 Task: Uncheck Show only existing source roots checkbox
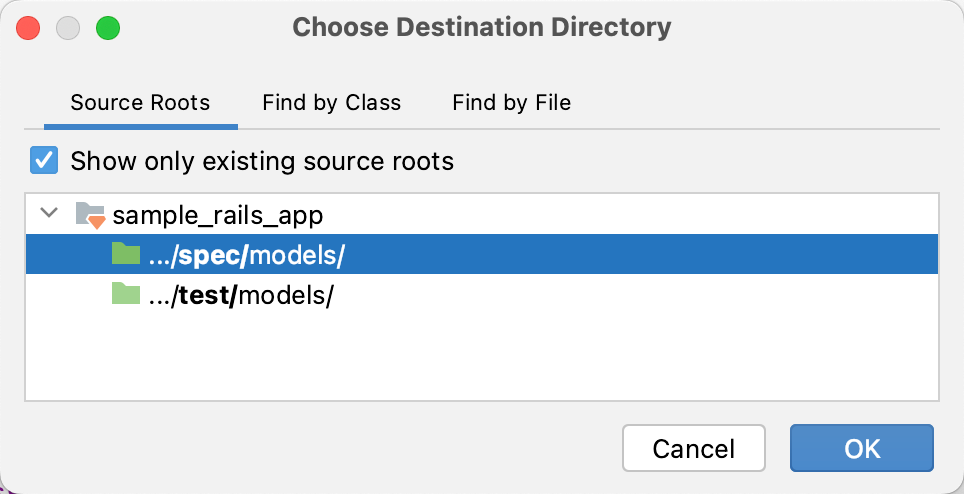(45, 160)
